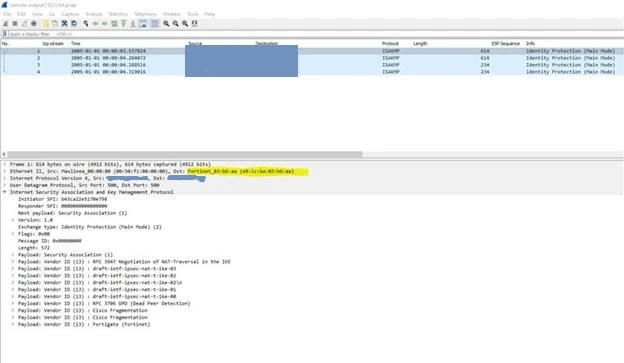Close this capture file
Viewport: 624px width, 363px height.
(x=64, y=24)
